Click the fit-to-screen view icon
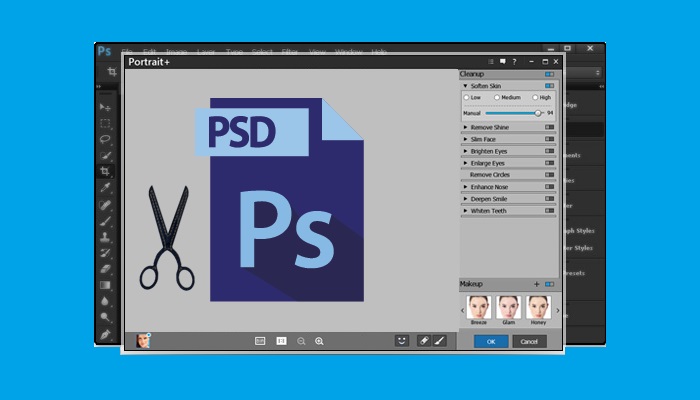This screenshot has width=700, height=400. pyautogui.click(x=260, y=341)
